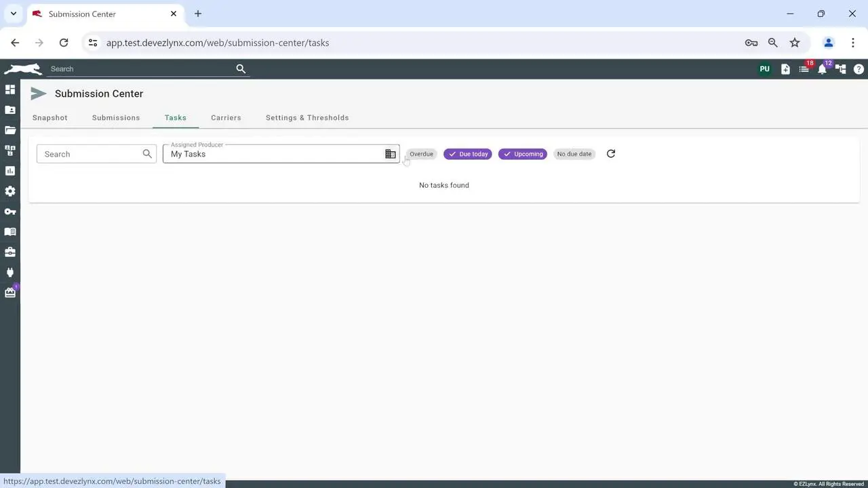This screenshot has height=488, width=868.
Task: Open the dashboard icon in the sidebar
Action: pyautogui.click(x=10, y=89)
